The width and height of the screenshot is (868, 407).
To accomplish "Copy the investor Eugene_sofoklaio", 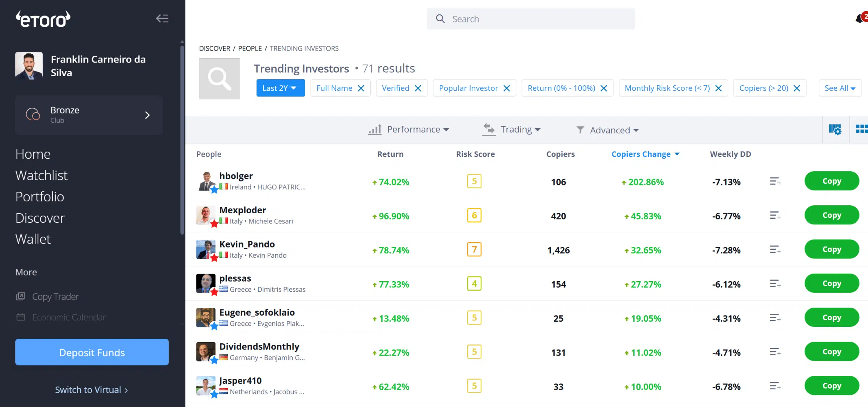I will pos(832,317).
